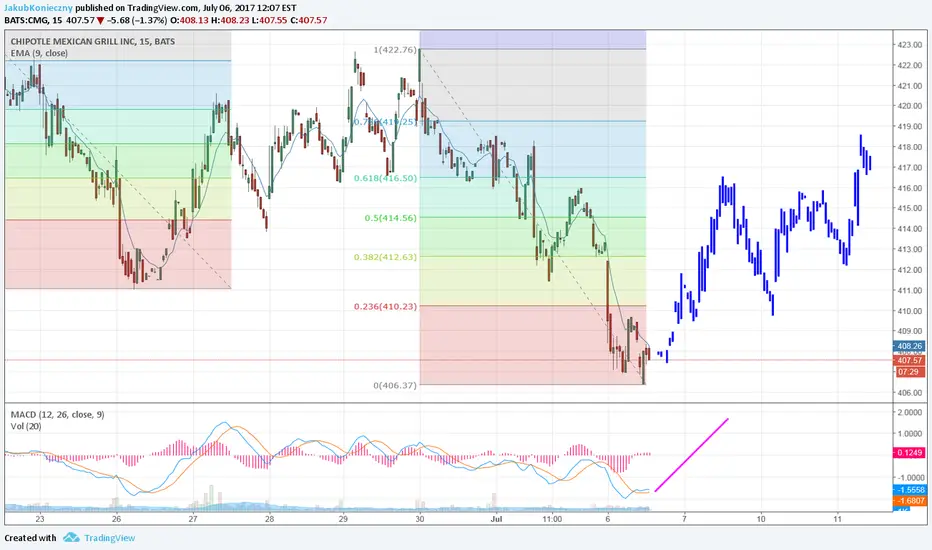Click the EMA (9, close) indicator label
The image size is (932, 550).
39,53
